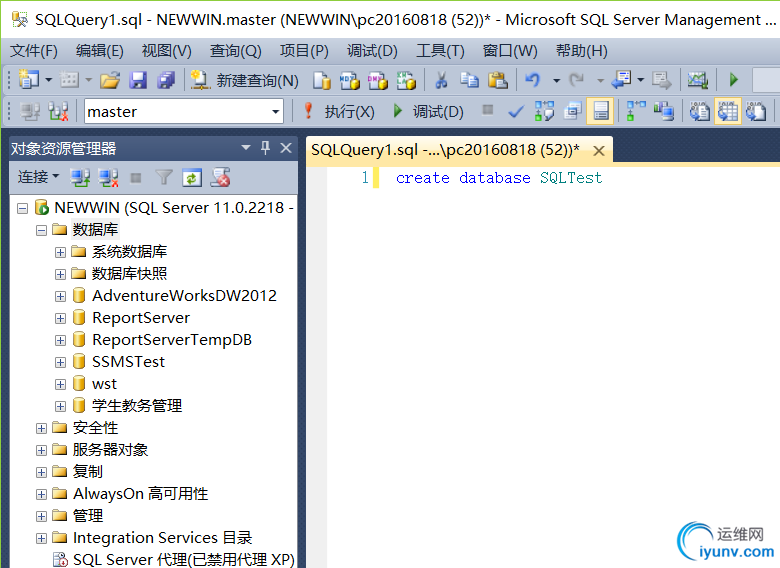Click Connect Object Explorer icon
This screenshot has width=780, height=568.
[x=80, y=178]
